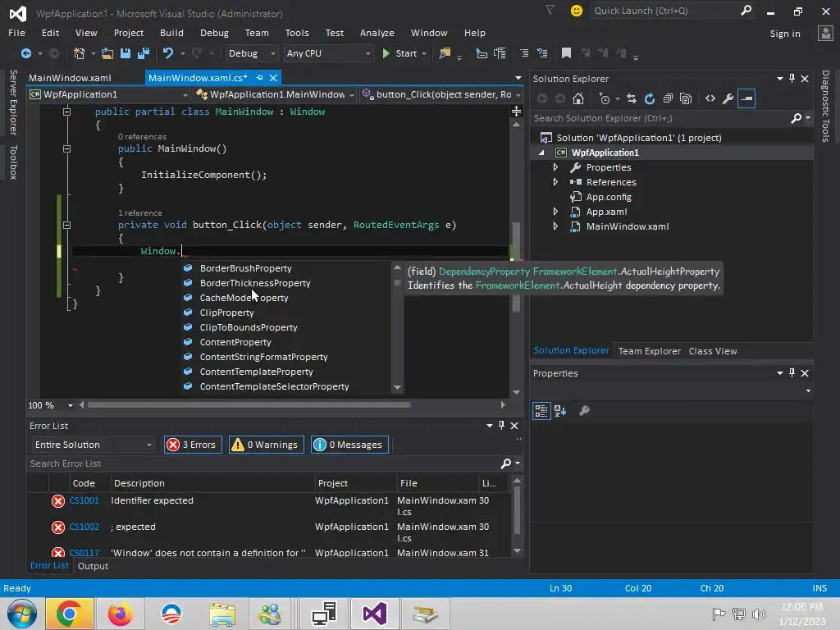The image size is (840, 630).
Task: Expand the References node in Solution Explorer
Action: click(555, 182)
